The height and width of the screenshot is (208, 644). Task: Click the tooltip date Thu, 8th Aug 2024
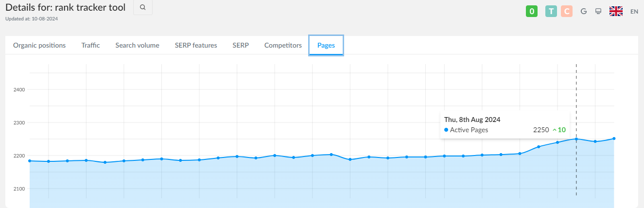click(x=472, y=119)
